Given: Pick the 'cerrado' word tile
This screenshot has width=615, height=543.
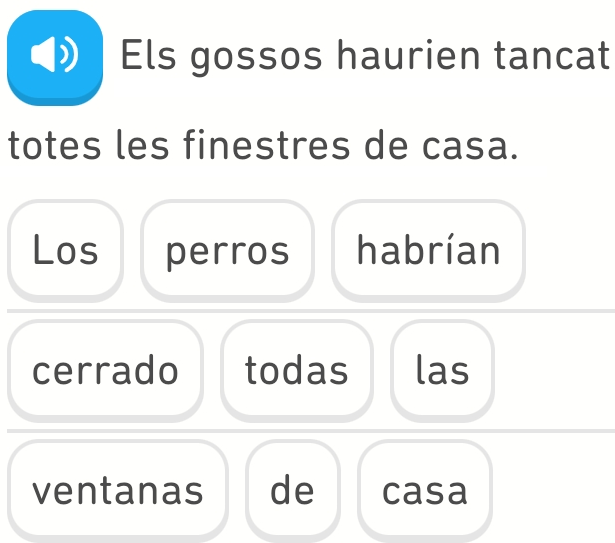Looking at the screenshot, I should click(105, 370).
